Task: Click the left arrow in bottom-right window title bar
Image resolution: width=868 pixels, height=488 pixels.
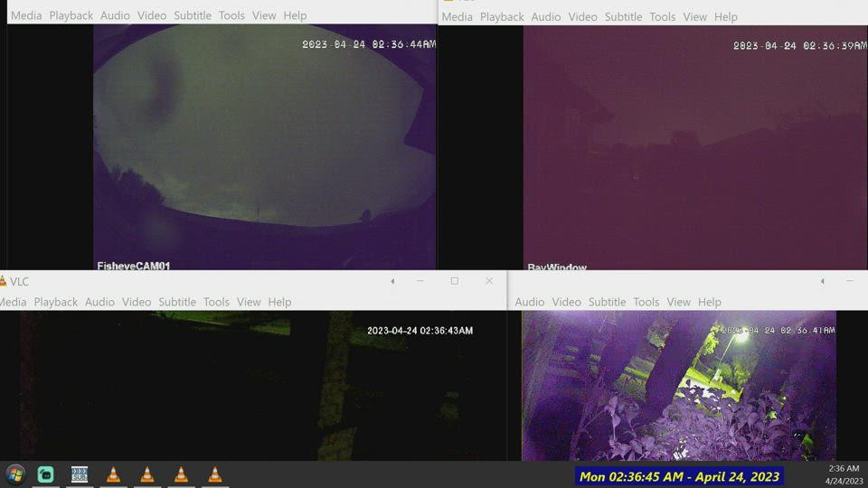Action: 822,281
